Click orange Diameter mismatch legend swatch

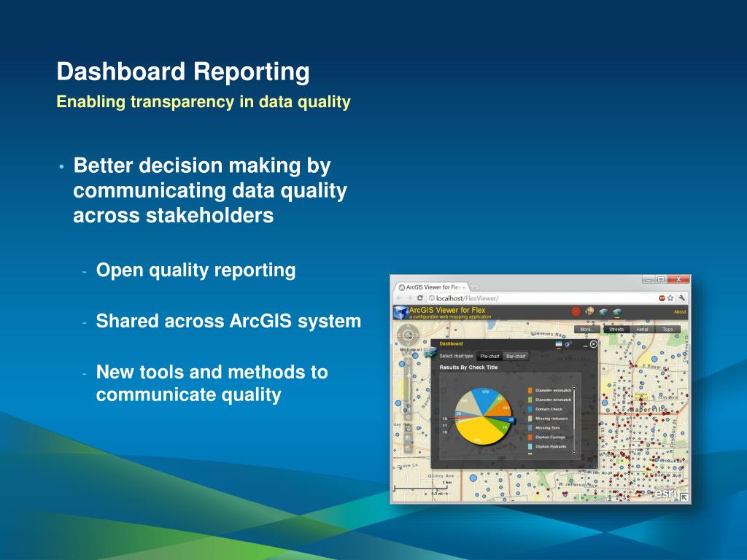point(530,391)
